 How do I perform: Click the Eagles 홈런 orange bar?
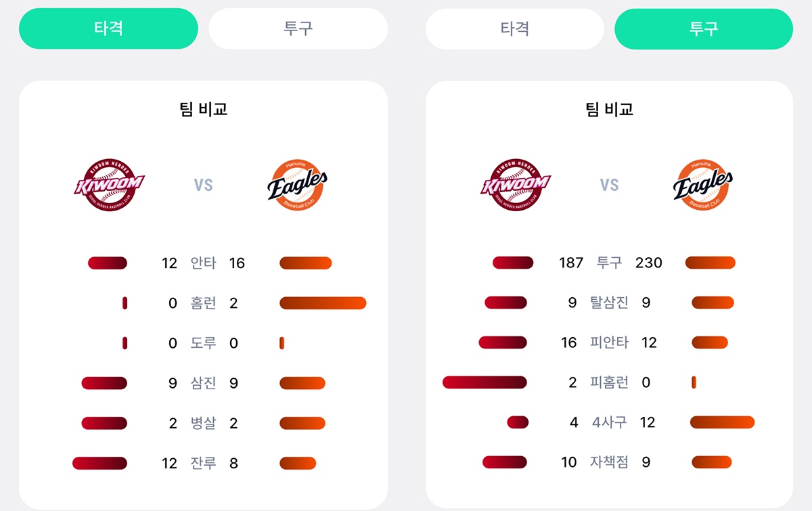coord(323,303)
